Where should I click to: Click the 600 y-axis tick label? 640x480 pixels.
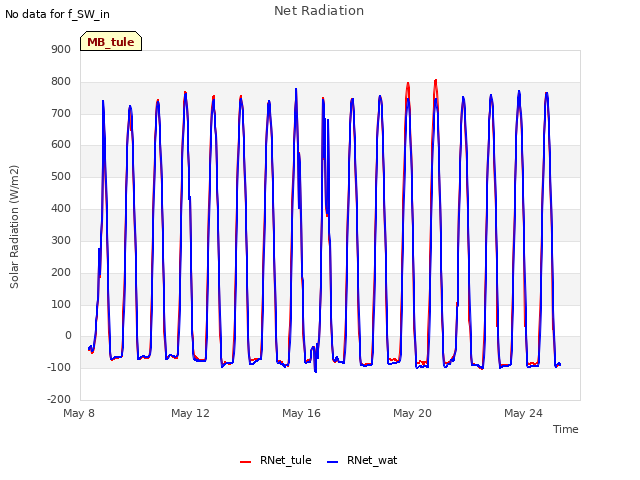click(x=61, y=144)
